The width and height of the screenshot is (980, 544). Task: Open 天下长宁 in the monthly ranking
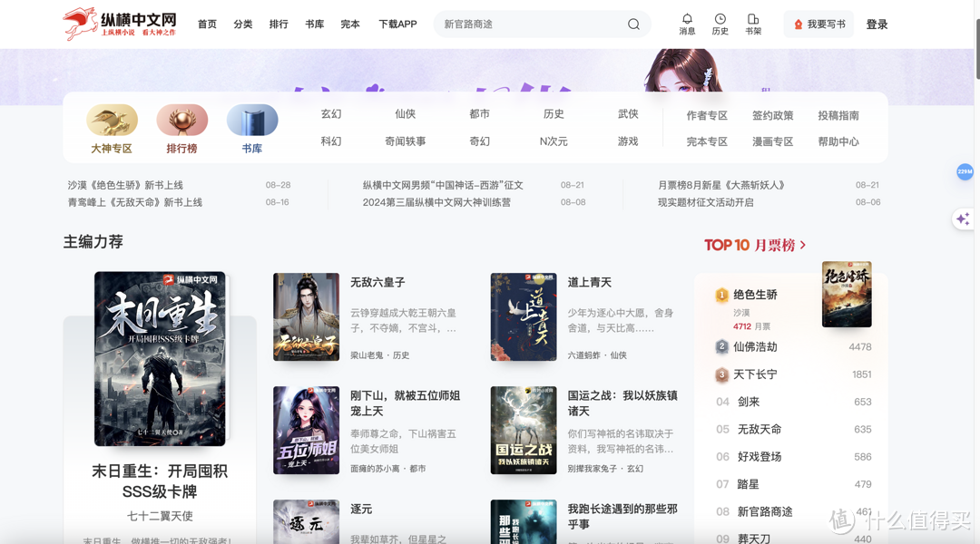click(755, 374)
